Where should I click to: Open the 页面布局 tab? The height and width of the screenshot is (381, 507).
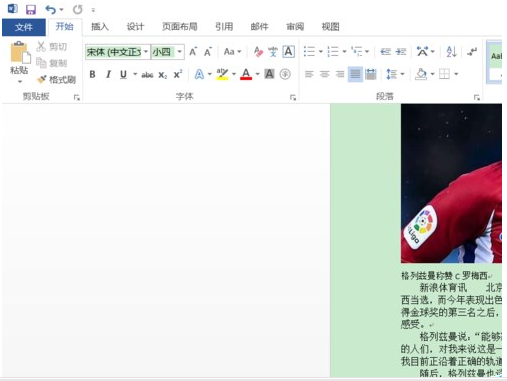(180, 27)
